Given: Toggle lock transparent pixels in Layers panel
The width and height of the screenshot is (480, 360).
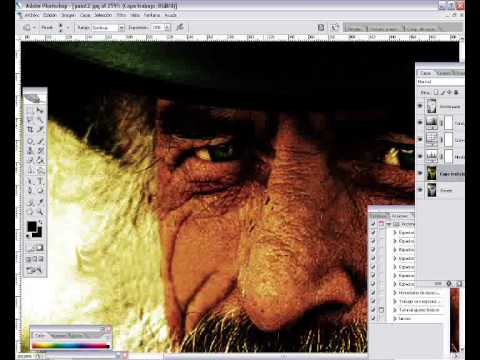Looking at the screenshot, I should point(436,92).
